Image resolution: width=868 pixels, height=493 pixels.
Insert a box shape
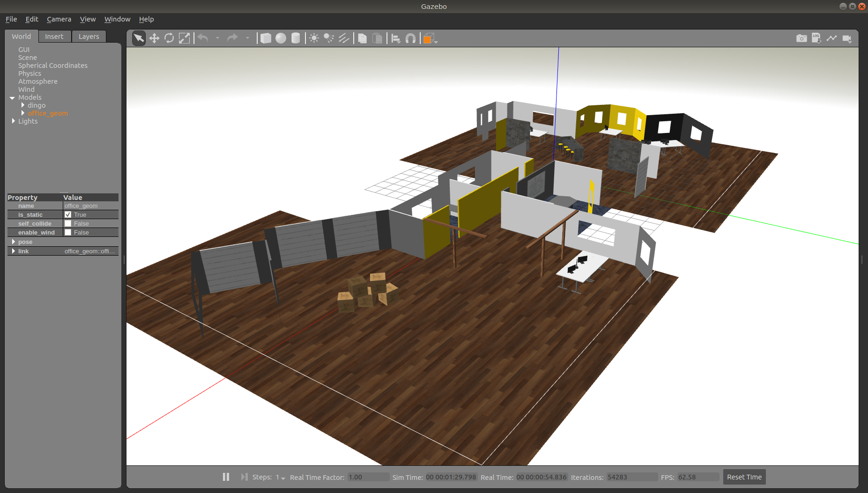[266, 38]
